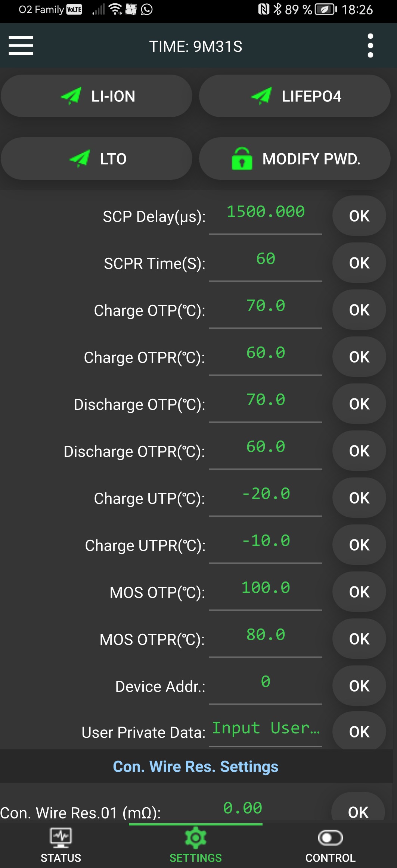Tap the User Private Data input

click(266, 728)
